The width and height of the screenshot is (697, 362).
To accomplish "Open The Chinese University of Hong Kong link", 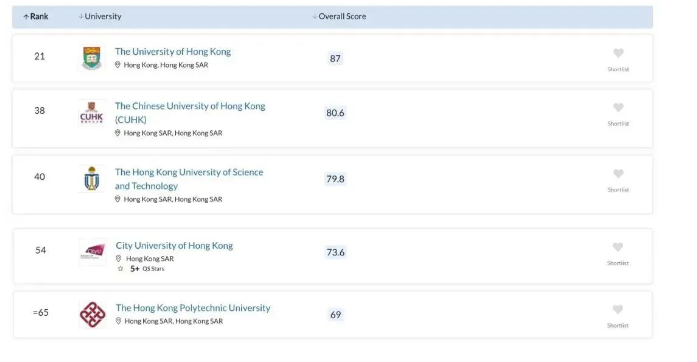I will click(x=190, y=113).
